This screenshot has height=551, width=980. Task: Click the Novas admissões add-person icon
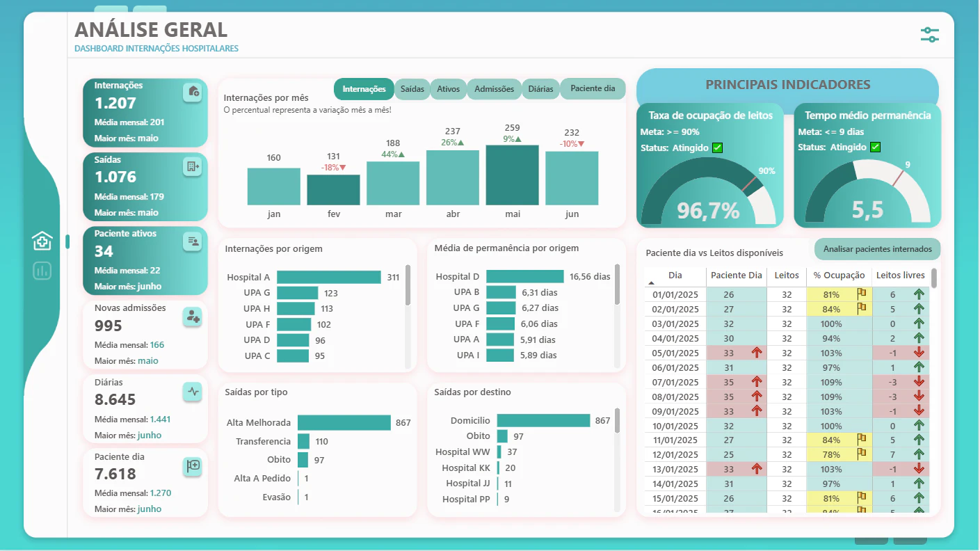coord(193,317)
